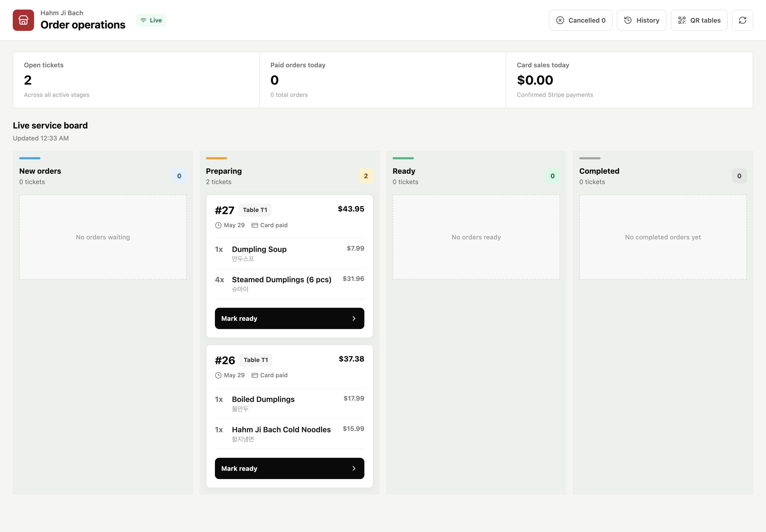
Task: Click the Live connection status badge
Action: [x=151, y=20]
